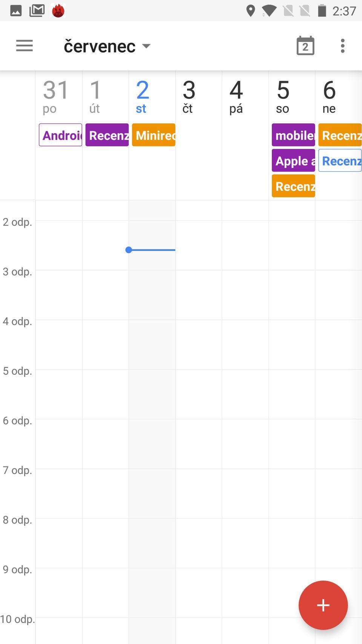
Task: Open the hamburger navigation menu
Action: pyautogui.click(x=25, y=46)
